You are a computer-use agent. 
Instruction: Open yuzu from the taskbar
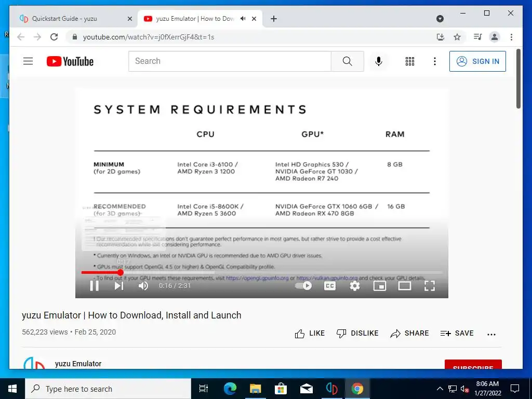click(331, 389)
